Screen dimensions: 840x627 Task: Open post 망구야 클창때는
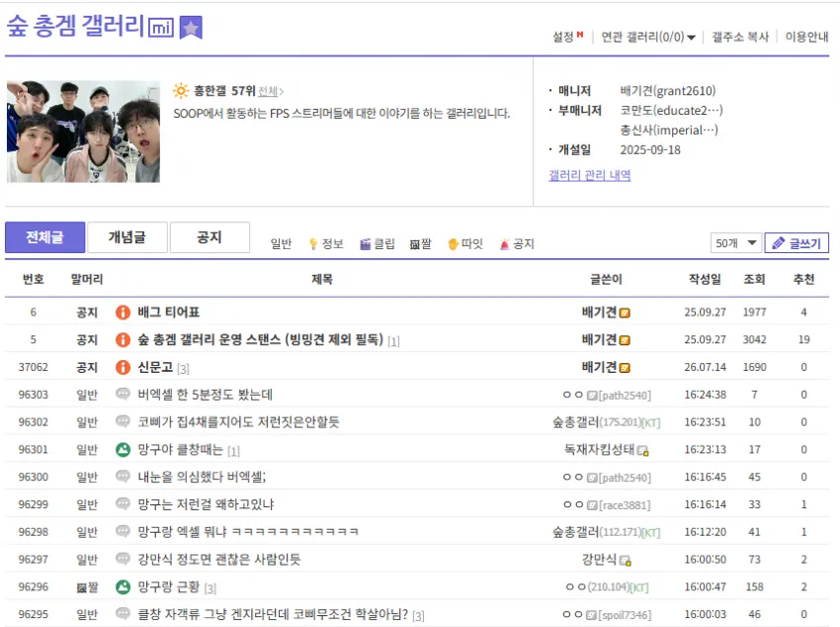coord(180,449)
